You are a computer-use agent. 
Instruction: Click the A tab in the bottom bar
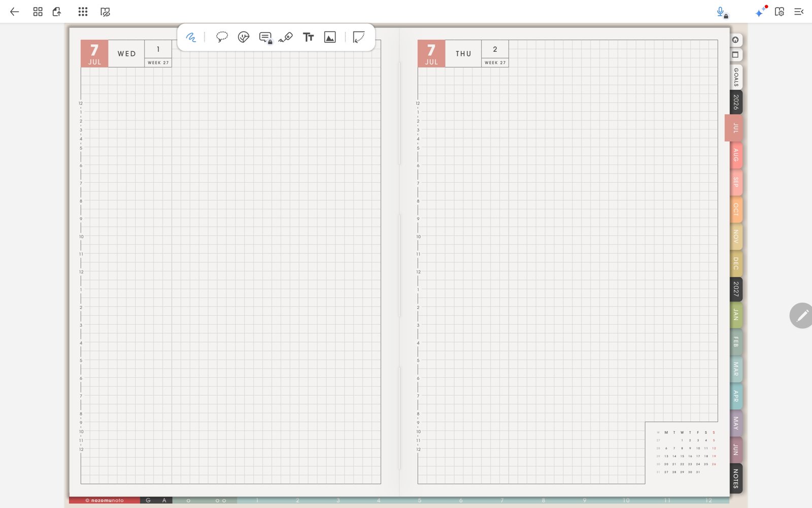[164, 500]
